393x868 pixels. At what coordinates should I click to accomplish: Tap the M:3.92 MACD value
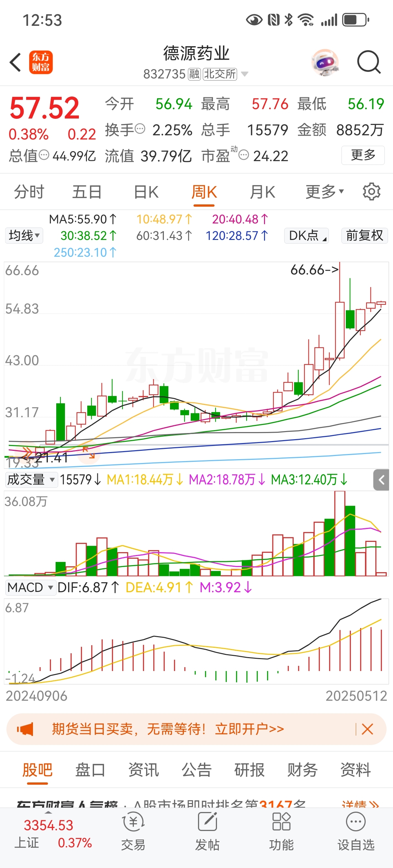226,587
